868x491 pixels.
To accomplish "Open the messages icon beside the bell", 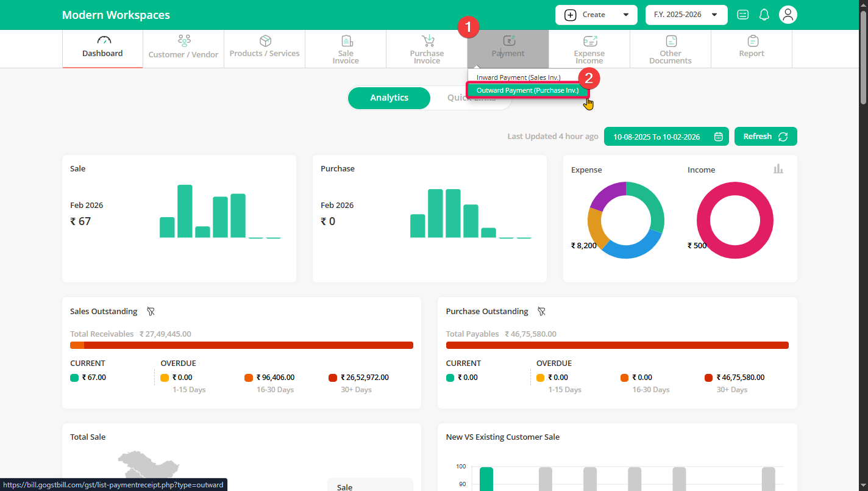I will click(x=742, y=15).
